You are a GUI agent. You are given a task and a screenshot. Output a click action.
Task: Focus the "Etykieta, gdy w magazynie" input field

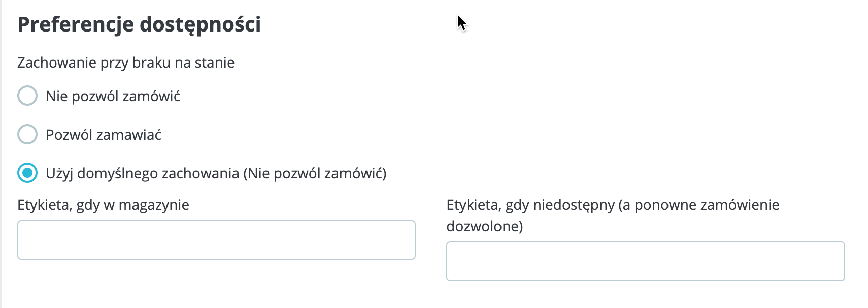point(216,240)
